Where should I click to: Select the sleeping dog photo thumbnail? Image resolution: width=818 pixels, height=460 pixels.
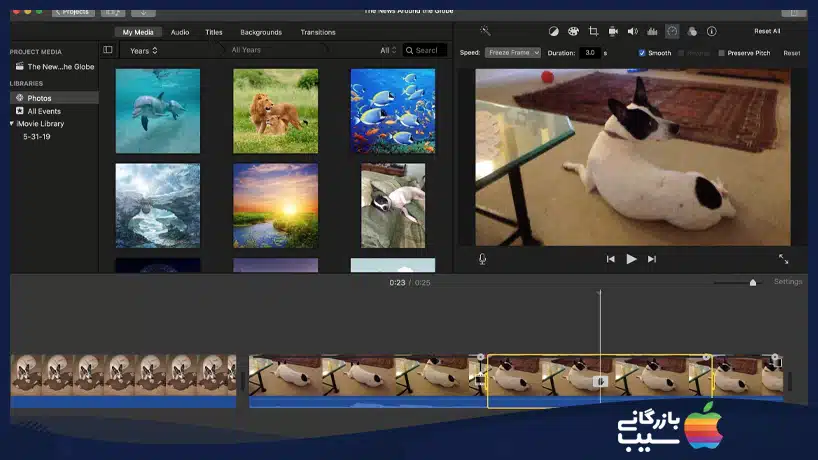pyautogui.click(x=393, y=205)
